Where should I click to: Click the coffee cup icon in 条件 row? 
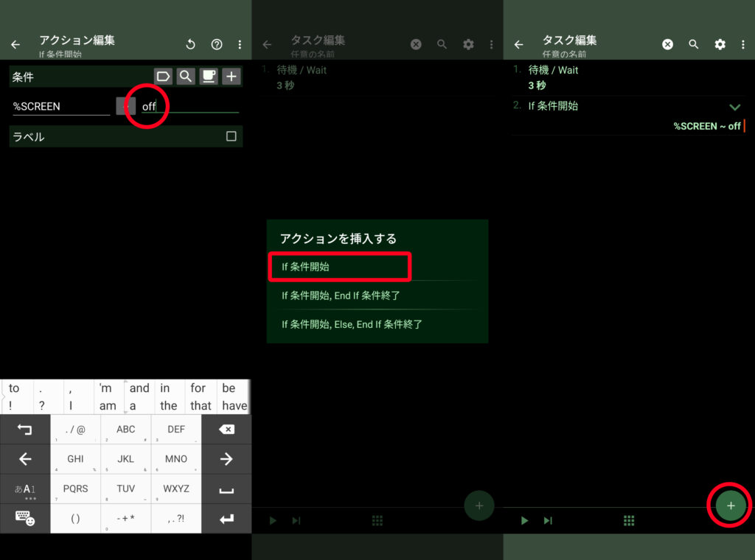[209, 77]
